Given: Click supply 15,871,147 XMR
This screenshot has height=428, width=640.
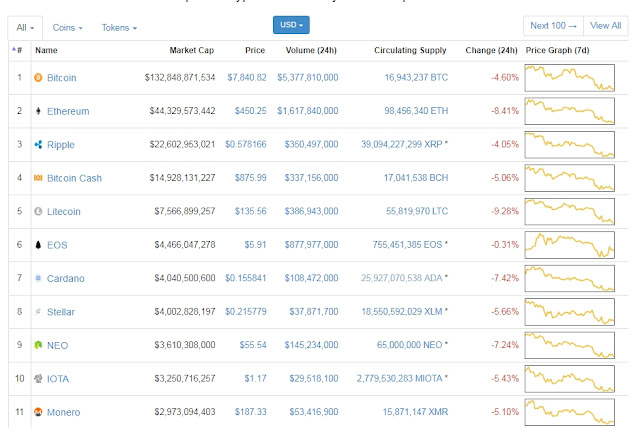Looking at the screenshot, I should 416,412.
